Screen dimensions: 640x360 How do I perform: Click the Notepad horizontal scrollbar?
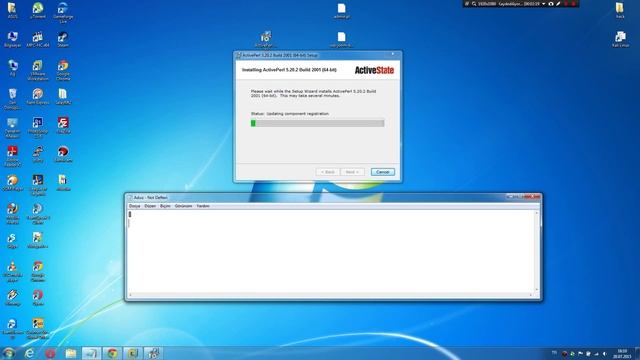pos(331,295)
